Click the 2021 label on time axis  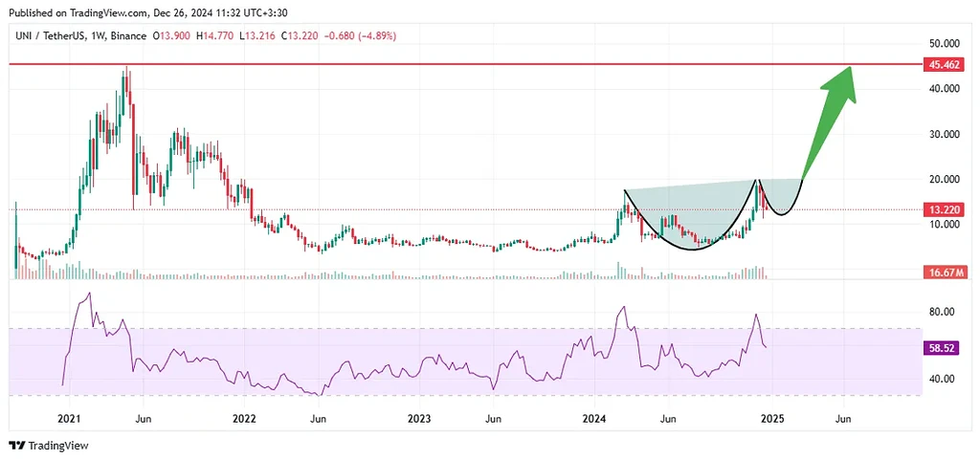[68, 419]
